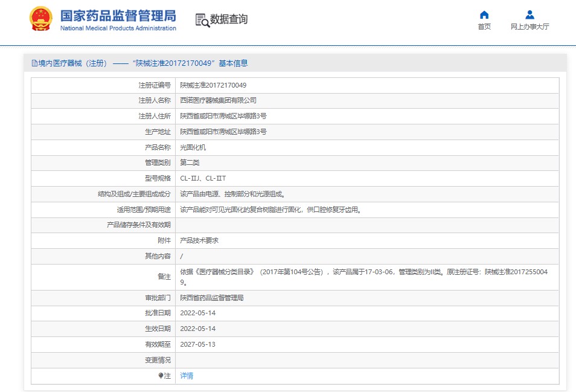Click the 基本信息 heading text

(233, 63)
